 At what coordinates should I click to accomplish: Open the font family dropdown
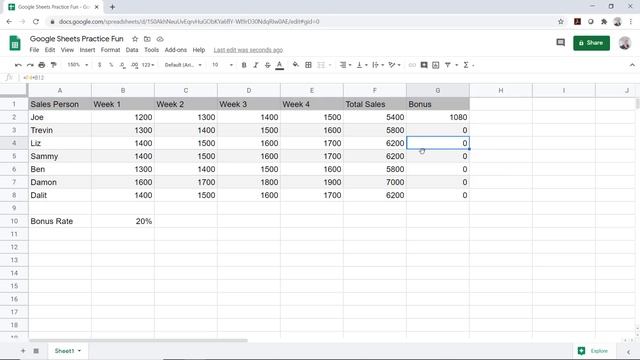183,65
